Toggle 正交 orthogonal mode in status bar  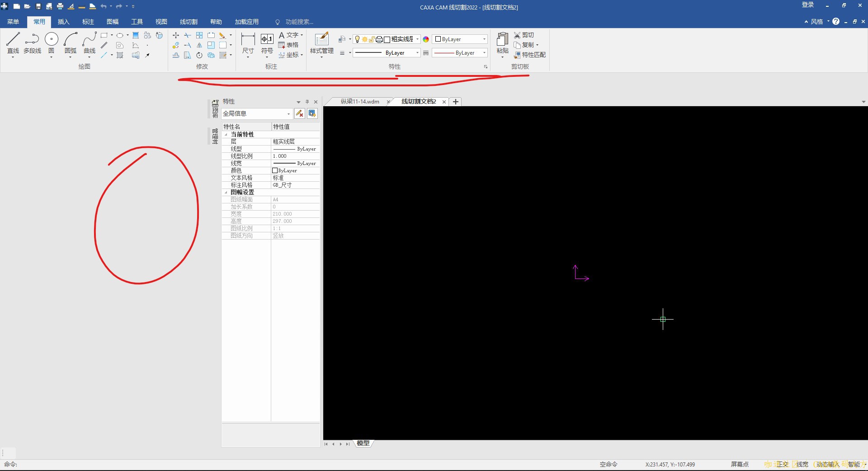coord(782,464)
